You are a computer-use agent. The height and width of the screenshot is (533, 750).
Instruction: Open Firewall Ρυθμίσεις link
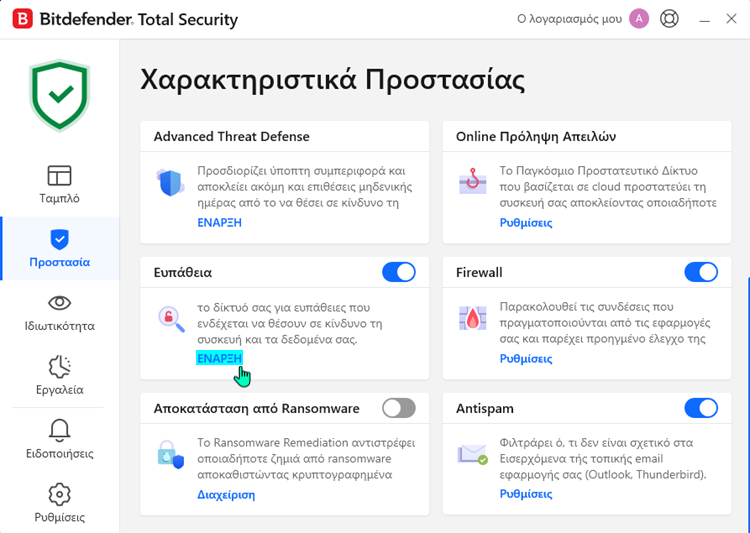pos(525,358)
